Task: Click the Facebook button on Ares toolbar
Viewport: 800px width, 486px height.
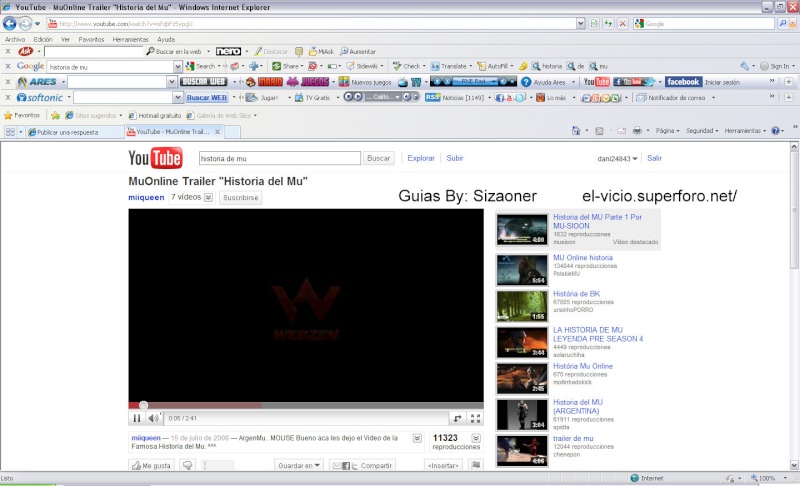Action: pyautogui.click(x=683, y=82)
